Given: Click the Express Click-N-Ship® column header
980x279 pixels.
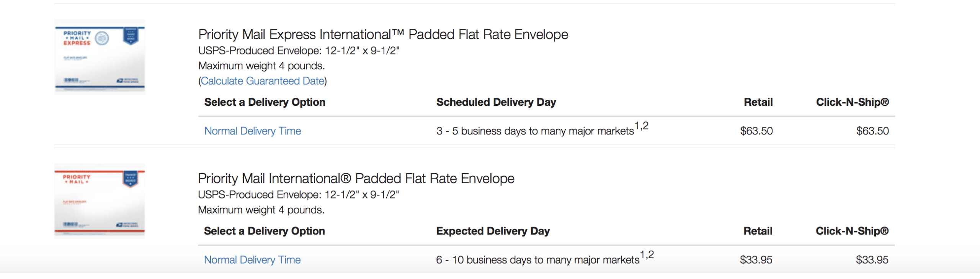Looking at the screenshot, I should (853, 102).
